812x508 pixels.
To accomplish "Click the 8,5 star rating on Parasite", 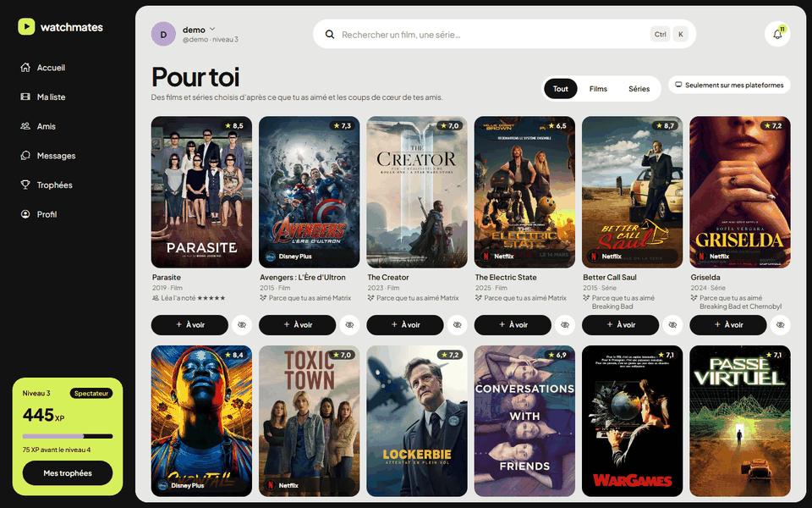I will tap(234, 125).
